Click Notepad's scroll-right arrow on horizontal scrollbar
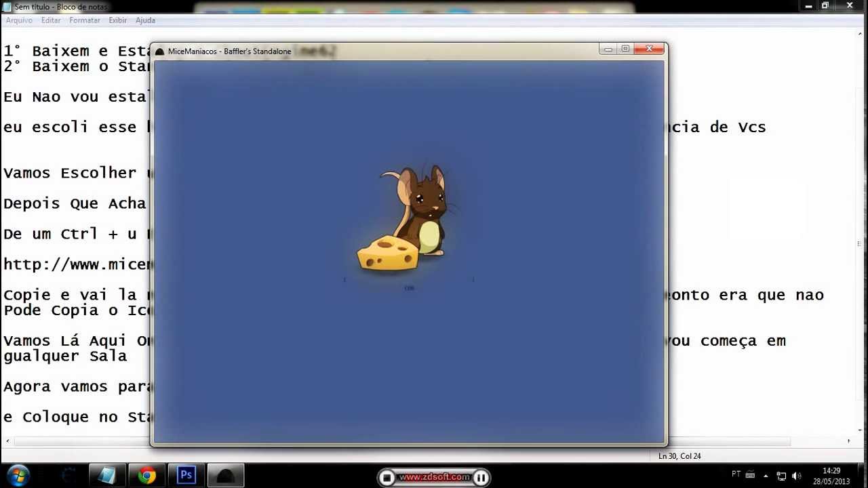 tap(848, 441)
